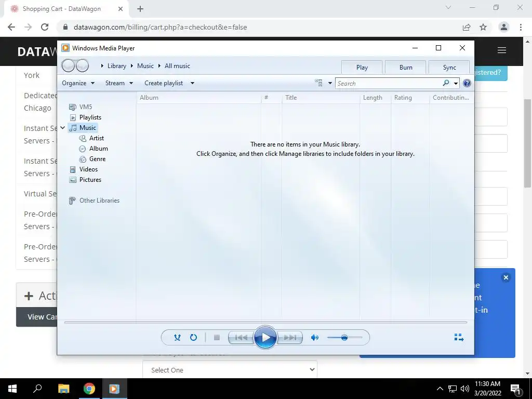Start playback with the big Play button

click(265, 338)
